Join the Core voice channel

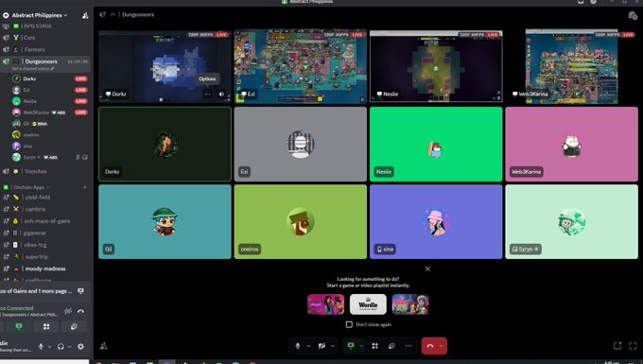[x=45, y=38]
